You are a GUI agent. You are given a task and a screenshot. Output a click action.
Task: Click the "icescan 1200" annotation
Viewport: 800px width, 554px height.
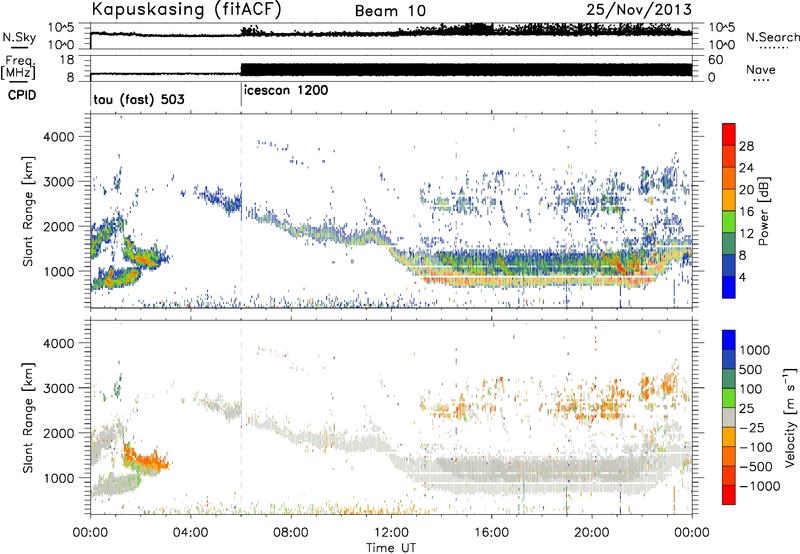tap(286, 91)
